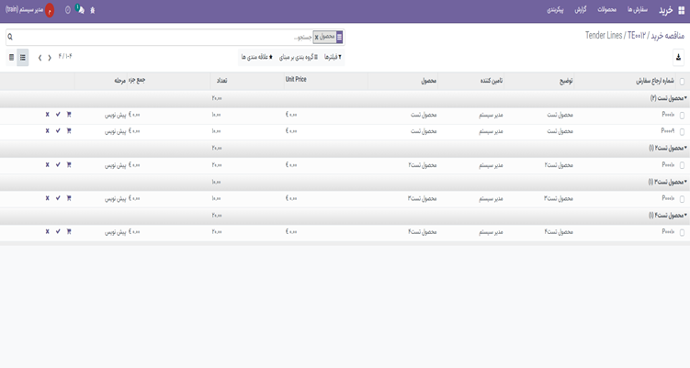The image size is (690, 368).
Task: Switch to the other view-switcher icon
Action: point(11,57)
